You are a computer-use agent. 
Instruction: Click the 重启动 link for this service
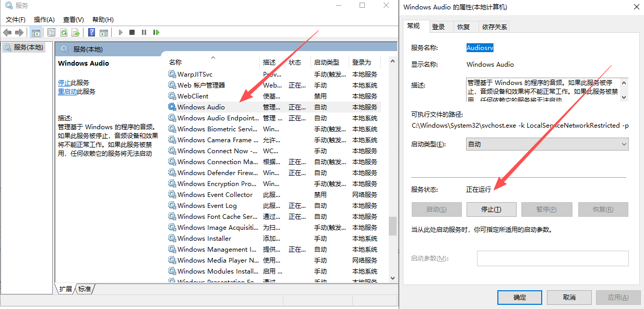[67, 91]
